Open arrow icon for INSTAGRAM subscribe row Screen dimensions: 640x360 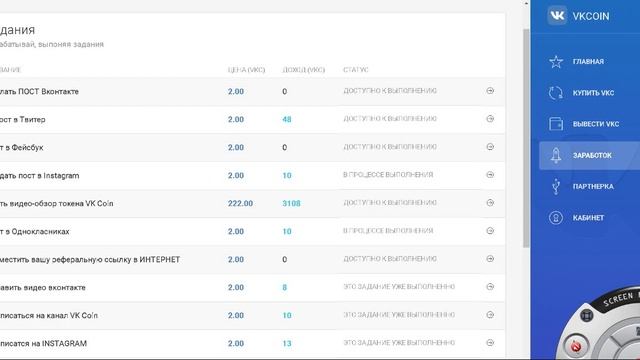pos(490,343)
